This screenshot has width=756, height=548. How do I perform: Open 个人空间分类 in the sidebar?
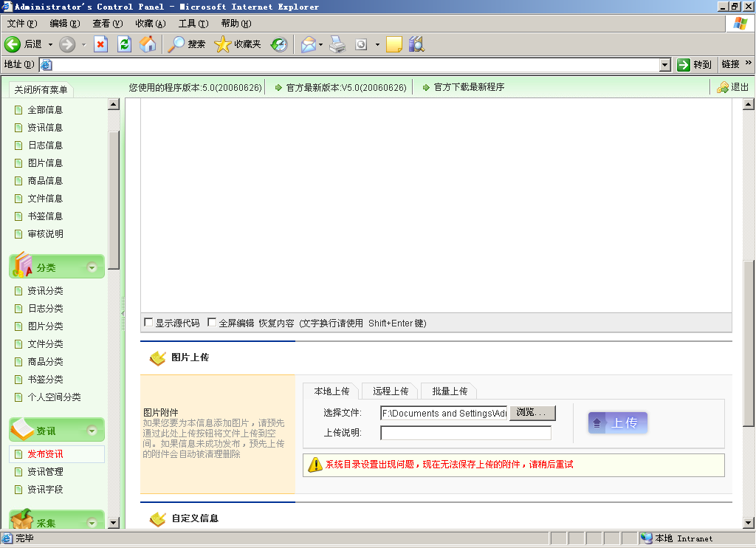tap(54, 397)
